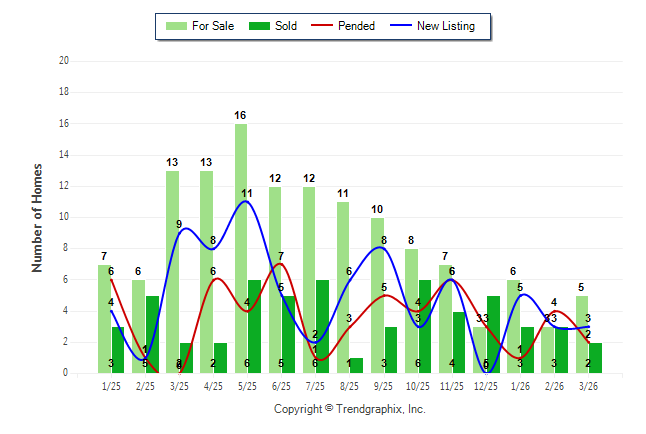Select the For Sale bar for 9/25 labeled 10

point(377,295)
